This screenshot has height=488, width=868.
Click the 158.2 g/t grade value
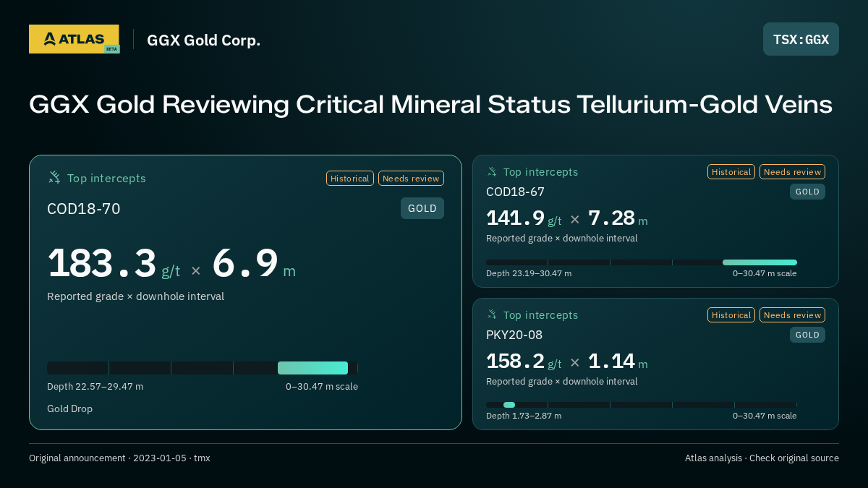click(524, 361)
